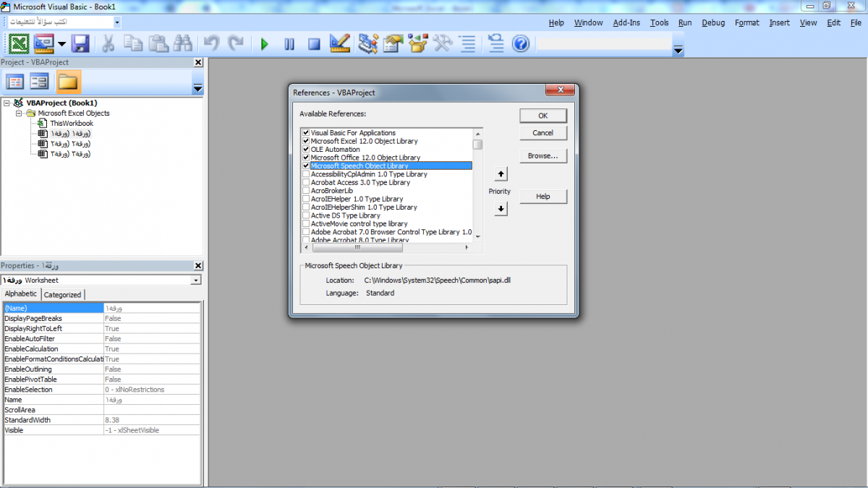Collapse Microsoft Excel Objects folder node
This screenshot has height=488, width=868.
20,114
